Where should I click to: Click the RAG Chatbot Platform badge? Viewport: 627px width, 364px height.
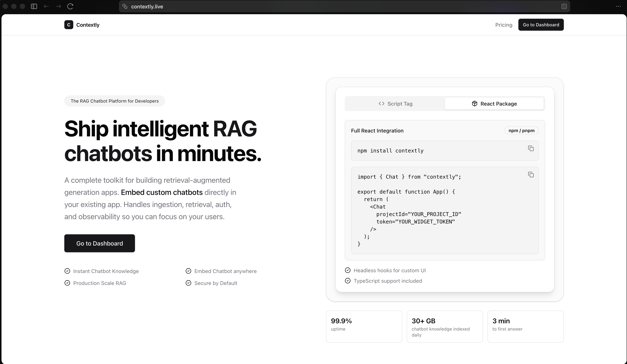(114, 101)
